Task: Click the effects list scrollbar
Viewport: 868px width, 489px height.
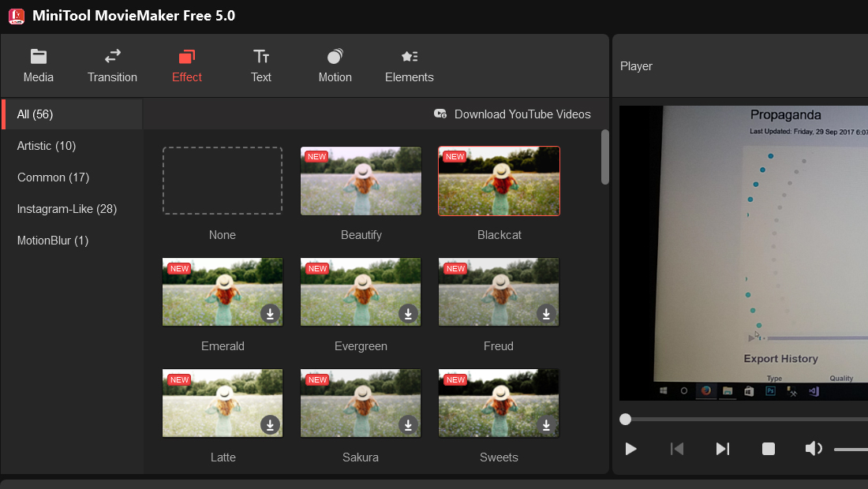Action: pyautogui.click(x=605, y=157)
